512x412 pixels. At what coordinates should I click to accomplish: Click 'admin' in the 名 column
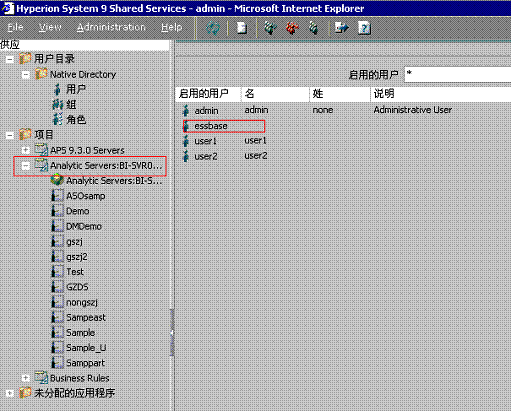[x=256, y=110]
